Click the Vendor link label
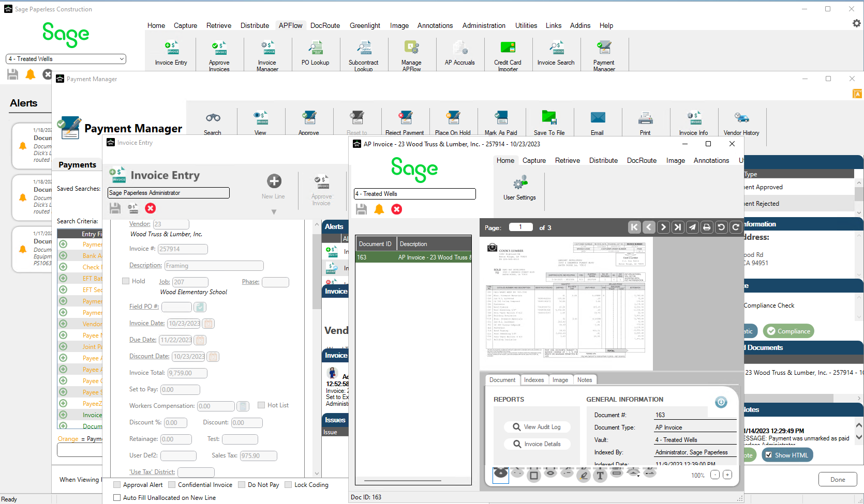This screenshot has height=504, width=864. click(x=140, y=224)
